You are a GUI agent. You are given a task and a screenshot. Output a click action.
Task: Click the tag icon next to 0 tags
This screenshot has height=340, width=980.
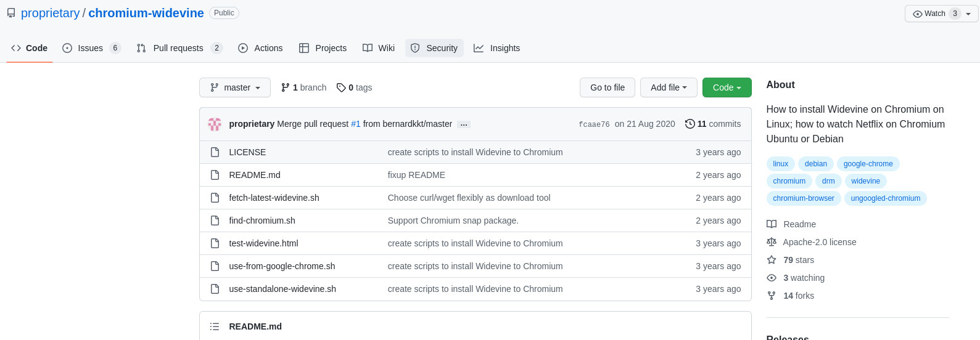coord(341,87)
